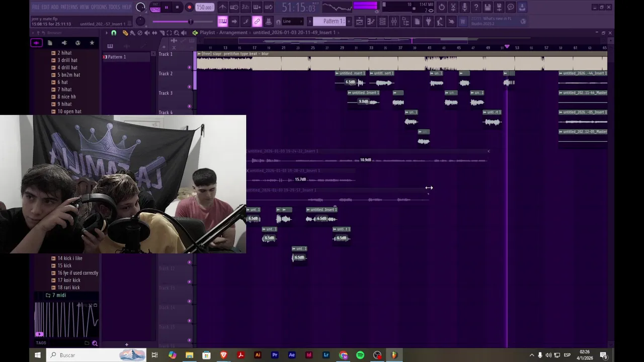
Task: Toggle loop recording button
Action: pos(269,7)
